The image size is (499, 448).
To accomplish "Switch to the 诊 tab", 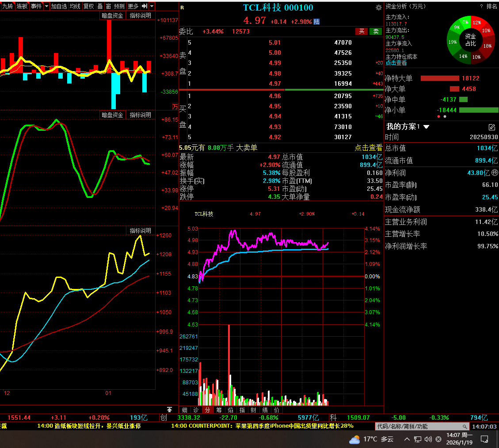I will [196, 410].
